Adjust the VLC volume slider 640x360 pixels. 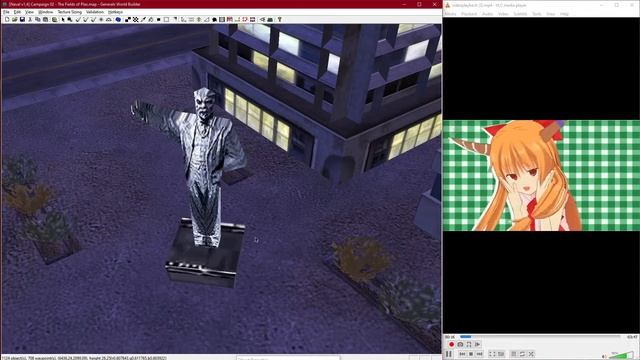(x=620, y=355)
